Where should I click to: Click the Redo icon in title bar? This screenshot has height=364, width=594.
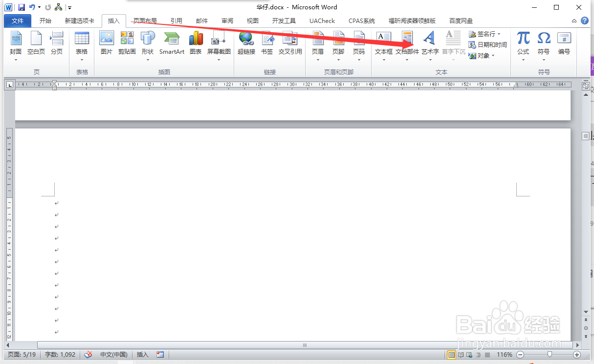[48, 7]
